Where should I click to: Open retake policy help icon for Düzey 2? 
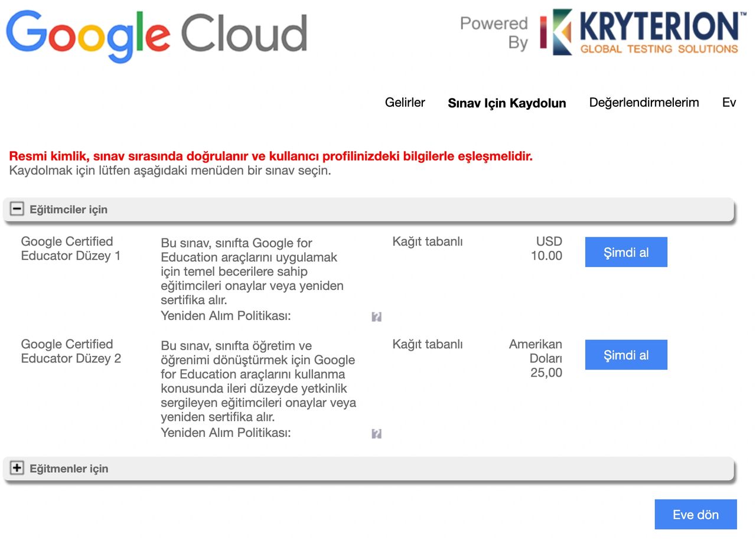(x=376, y=434)
